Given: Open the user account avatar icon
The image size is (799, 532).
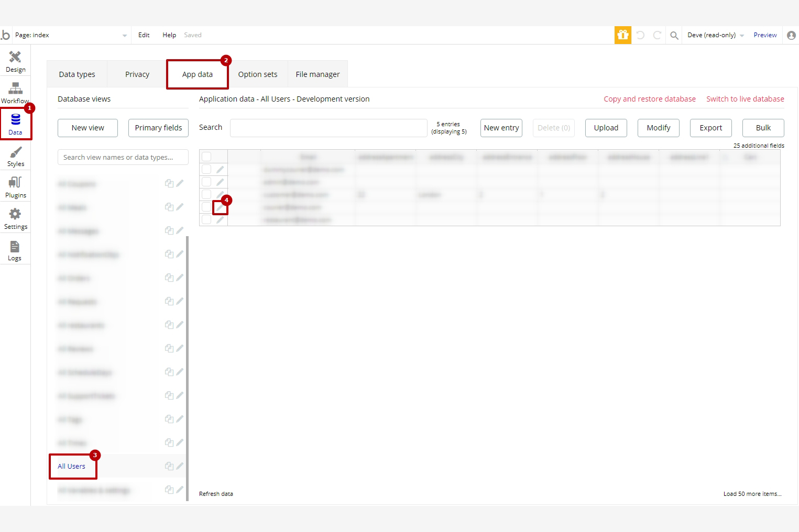Looking at the screenshot, I should pos(791,35).
